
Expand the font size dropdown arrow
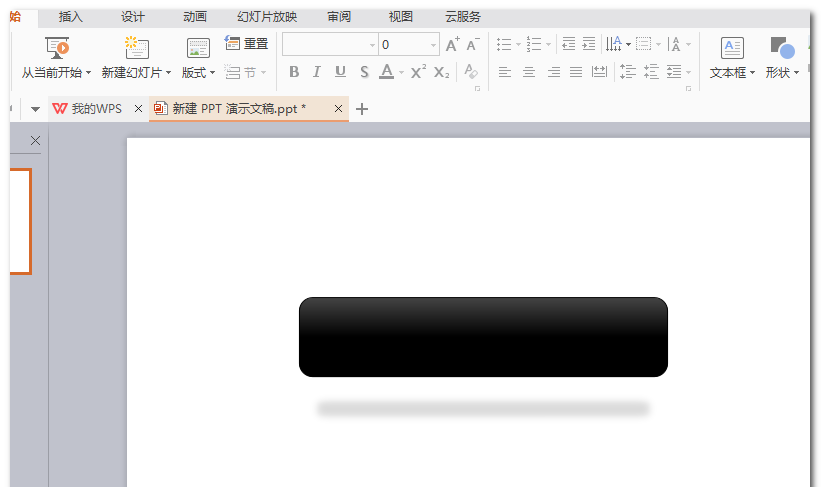point(434,45)
